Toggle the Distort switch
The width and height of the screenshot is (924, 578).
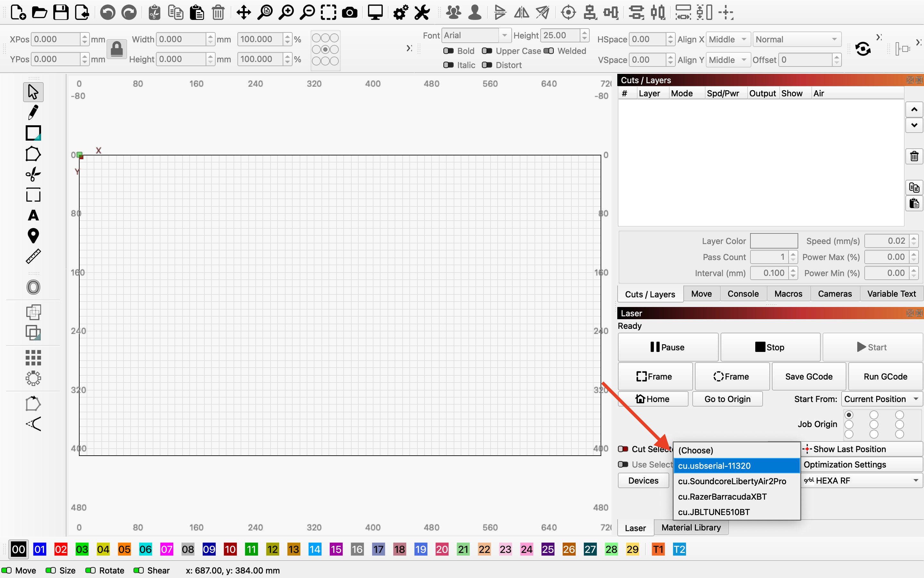pyautogui.click(x=487, y=65)
